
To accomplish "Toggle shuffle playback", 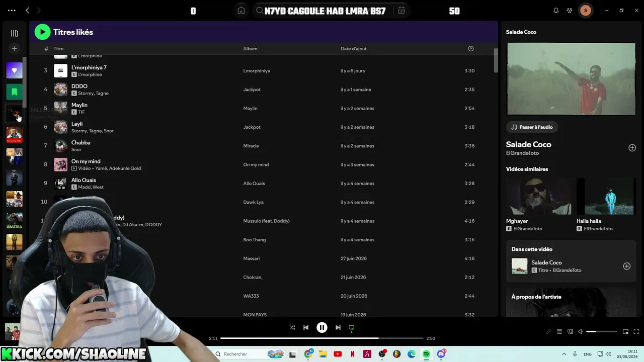I will 292,327.
